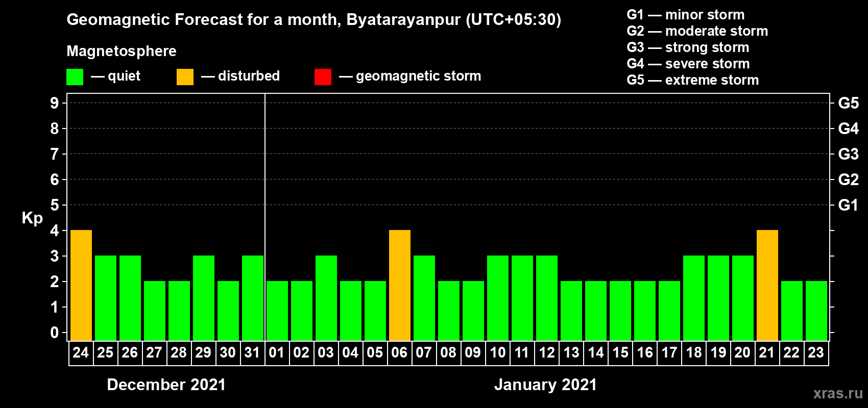
Task: Select the orange bar for December 24
Action: (81, 285)
